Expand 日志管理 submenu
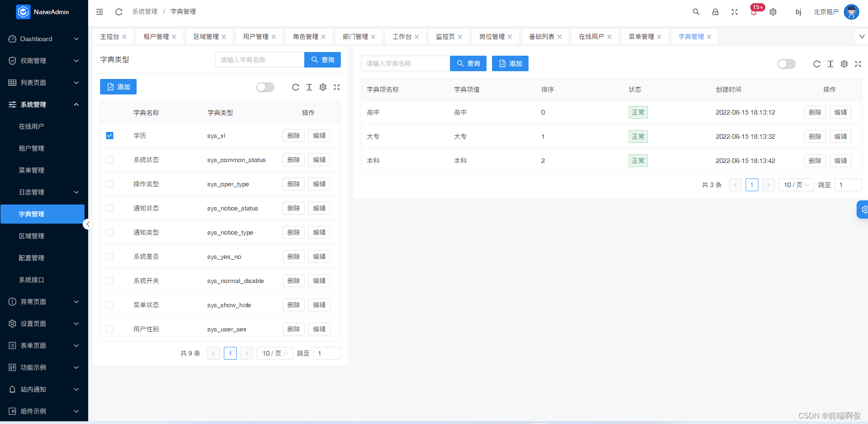Image resolution: width=868 pixels, height=424 pixels. pos(44,192)
